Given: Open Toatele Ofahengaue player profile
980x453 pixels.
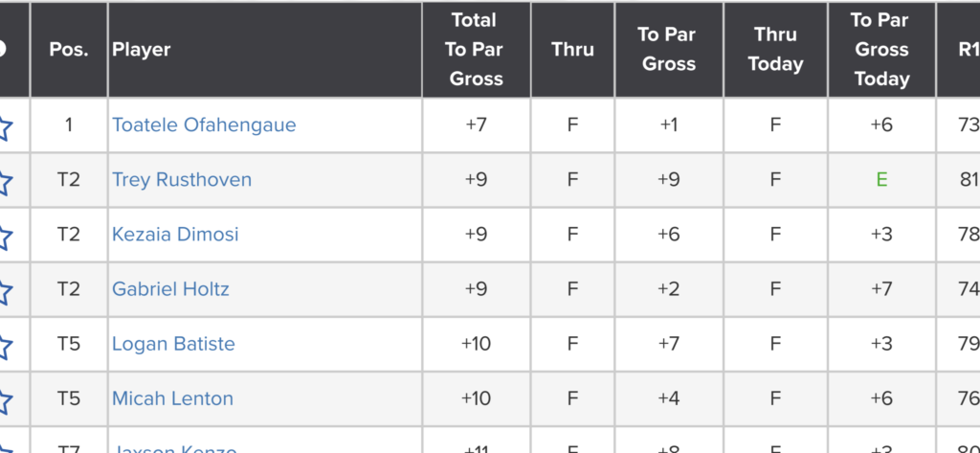Looking at the screenshot, I should 204,125.
